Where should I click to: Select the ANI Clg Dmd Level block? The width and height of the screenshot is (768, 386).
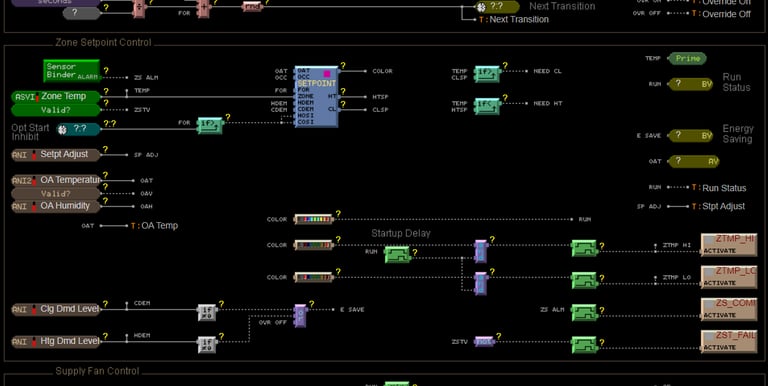(56, 309)
